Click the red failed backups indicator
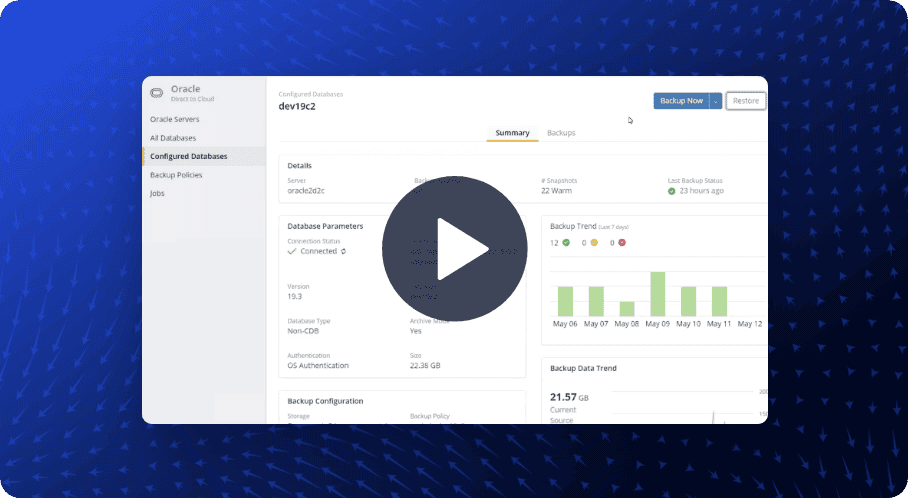The height and width of the screenshot is (498, 908). pos(622,242)
